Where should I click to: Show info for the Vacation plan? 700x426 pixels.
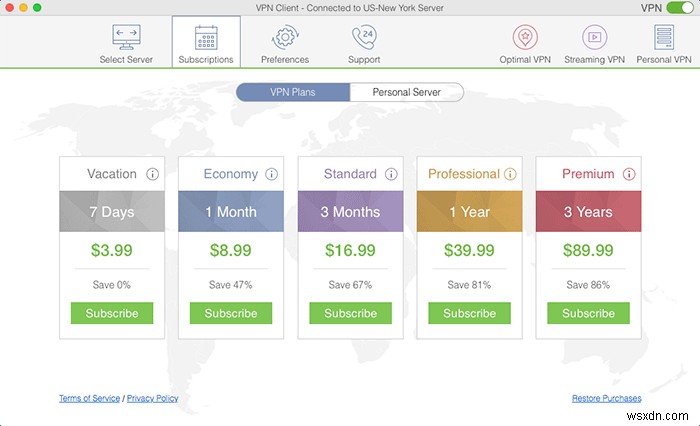pyautogui.click(x=153, y=174)
